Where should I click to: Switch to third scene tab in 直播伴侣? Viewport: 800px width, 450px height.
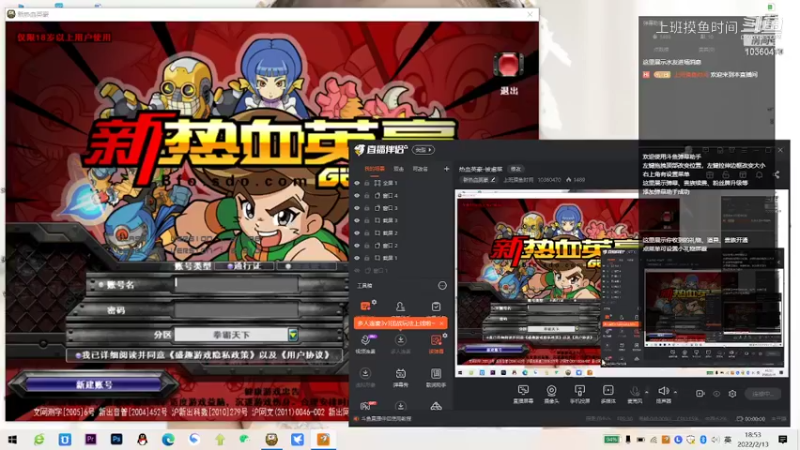point(420,169)
